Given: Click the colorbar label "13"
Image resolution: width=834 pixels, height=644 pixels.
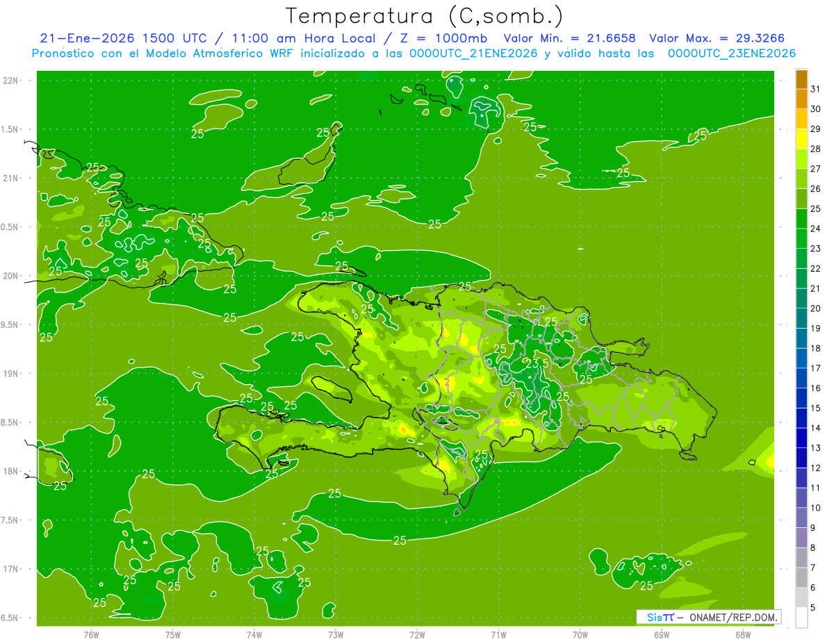Looking at the screenshot, I should [815, 448].
